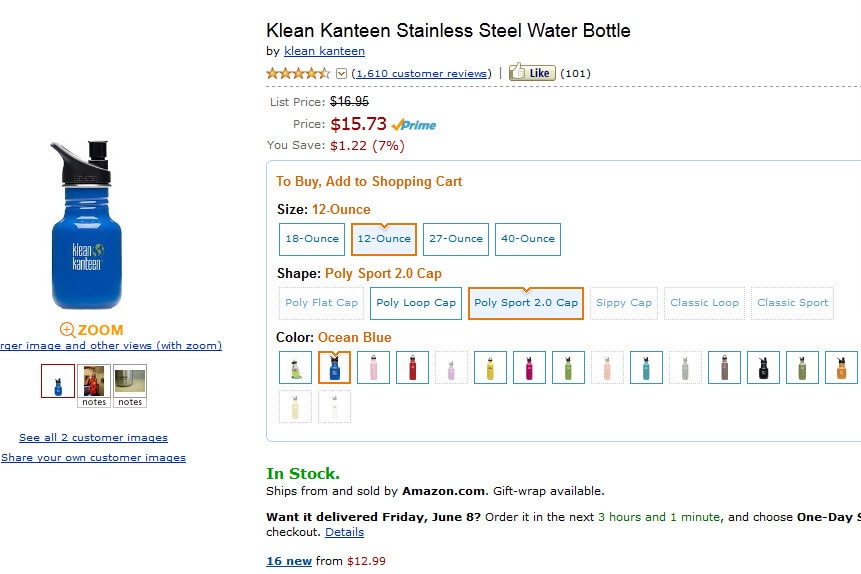
Task: Pick the yellow bottle color swatch
Action: pos(490,367)
